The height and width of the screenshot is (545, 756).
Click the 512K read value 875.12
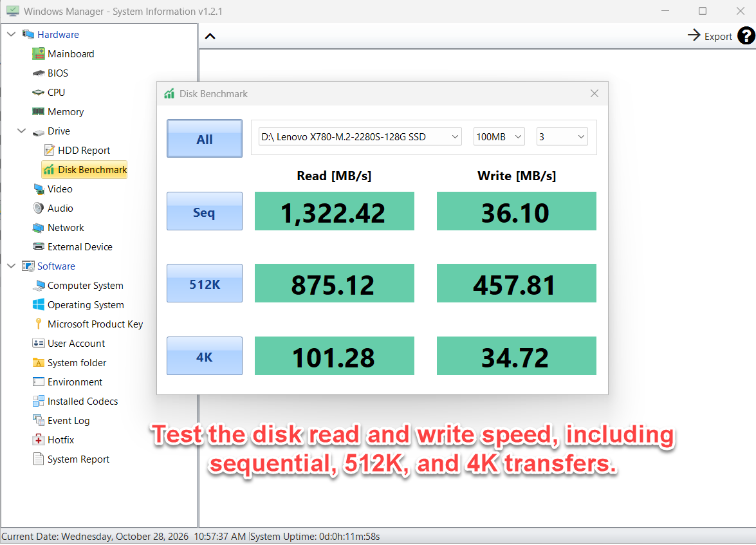point(334,283)
